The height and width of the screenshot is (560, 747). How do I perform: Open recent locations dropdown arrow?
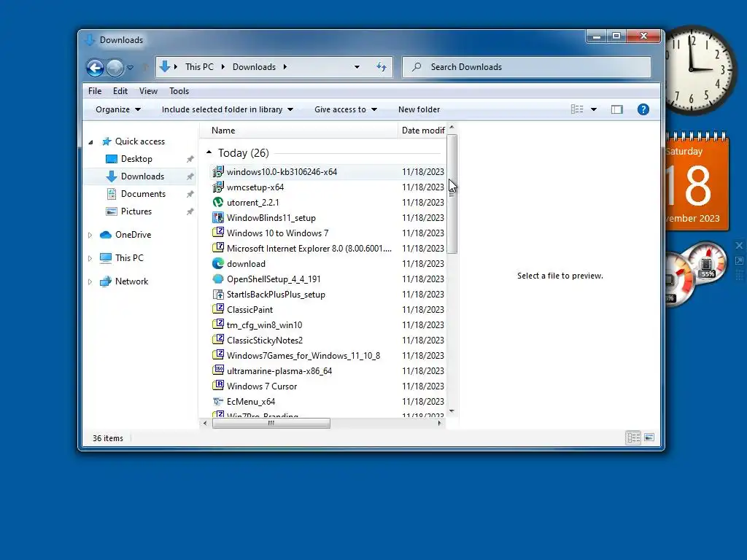click(x=130, y=68)
